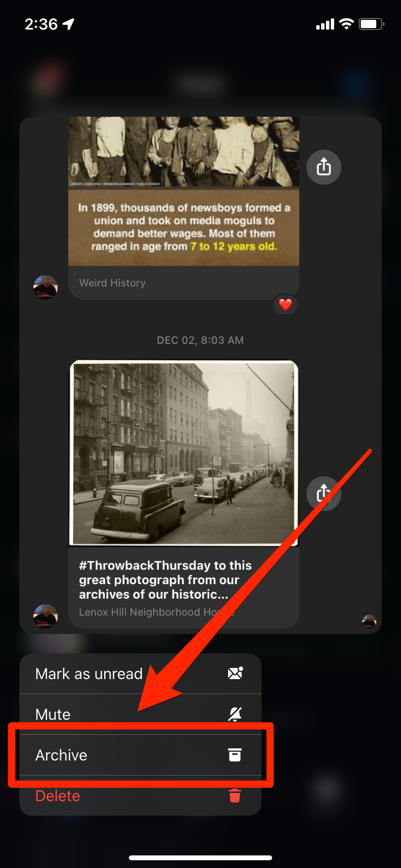The image size is (401, 868).
Task: Choose Archive from the context menu
Action: [x=140, y=755]
